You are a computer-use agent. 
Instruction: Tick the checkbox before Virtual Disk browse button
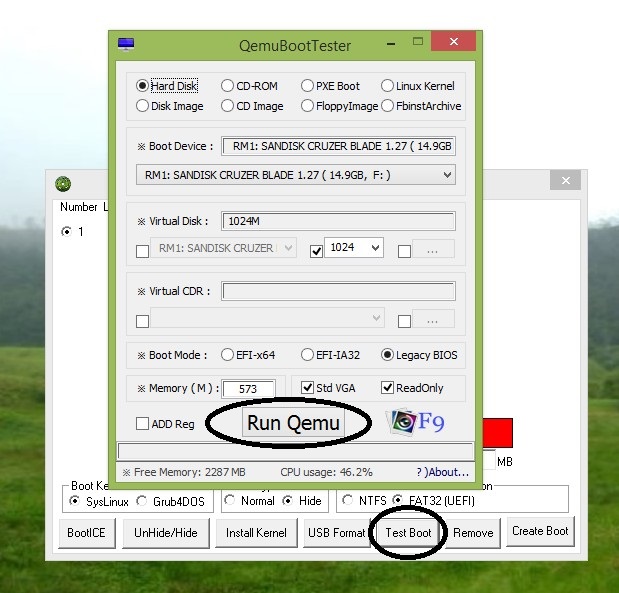coord(404,251)
